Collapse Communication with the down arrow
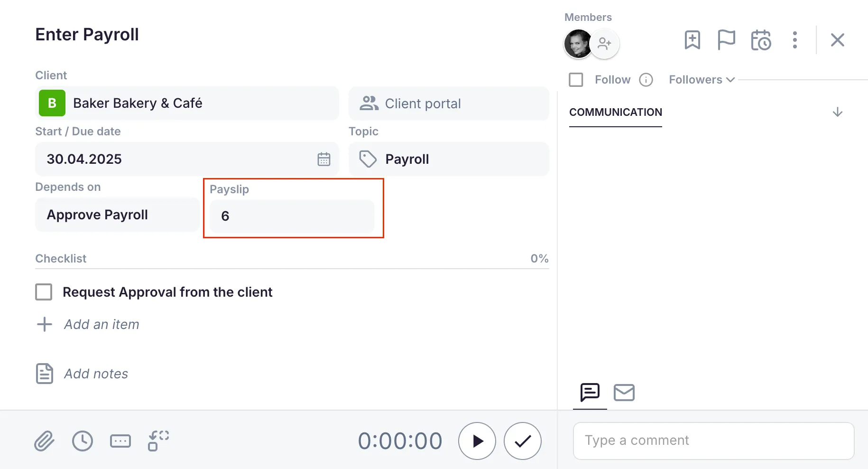This screenshot has height=469, width=868. click(x=837, y=112)
